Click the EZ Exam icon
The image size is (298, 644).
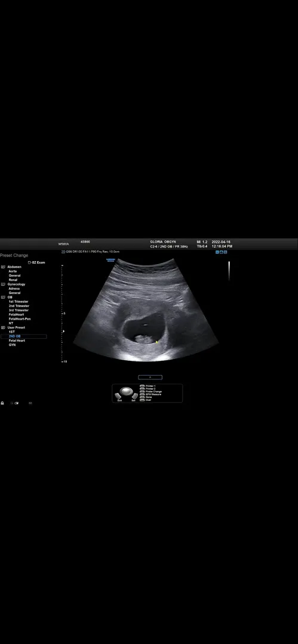click(30, 262)
